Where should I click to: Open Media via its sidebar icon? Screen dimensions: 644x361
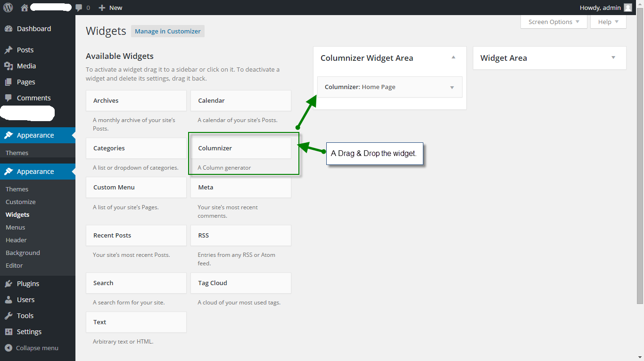[x=8, y=66]
